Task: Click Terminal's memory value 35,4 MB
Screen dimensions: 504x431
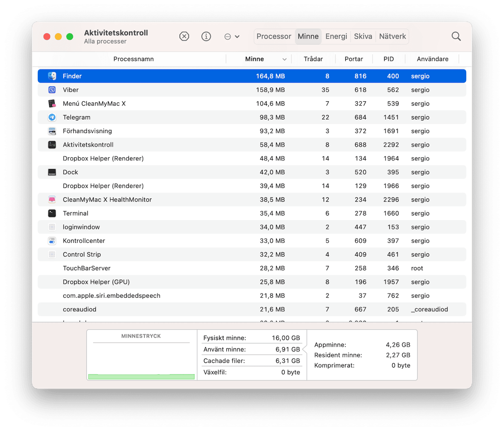Action: click(x=272, y=213)
